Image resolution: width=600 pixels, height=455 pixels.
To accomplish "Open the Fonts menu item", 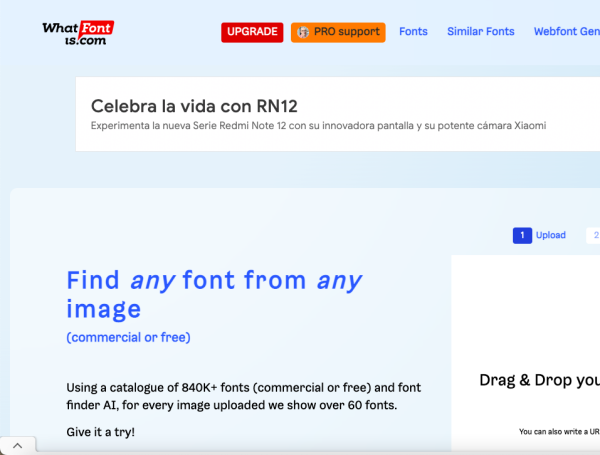I will click(413, 31).
